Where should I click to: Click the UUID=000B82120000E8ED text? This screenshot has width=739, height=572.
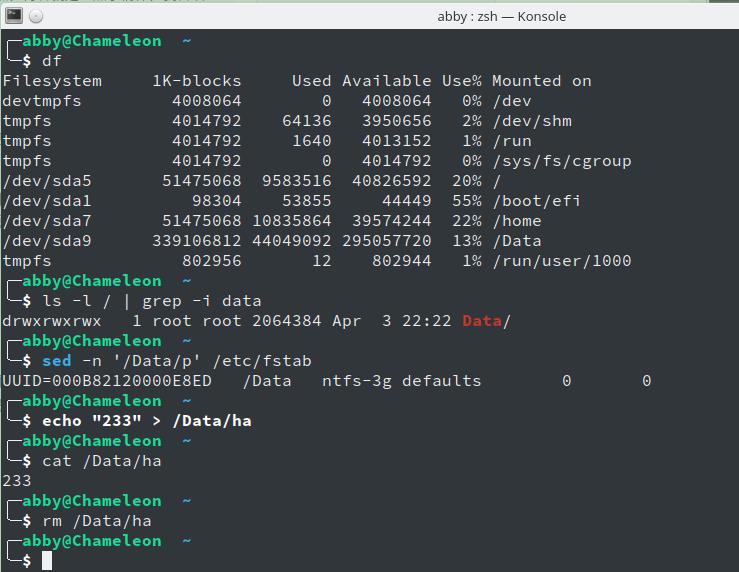point(107,381)
